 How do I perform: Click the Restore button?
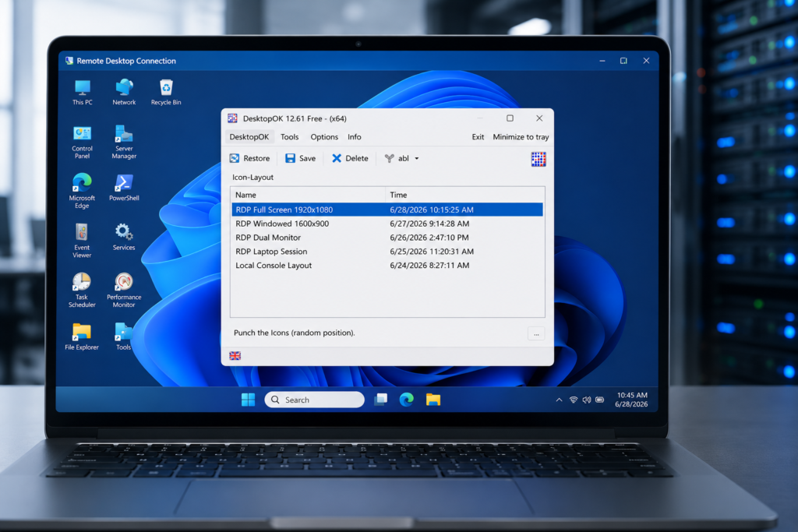point(249,159)
